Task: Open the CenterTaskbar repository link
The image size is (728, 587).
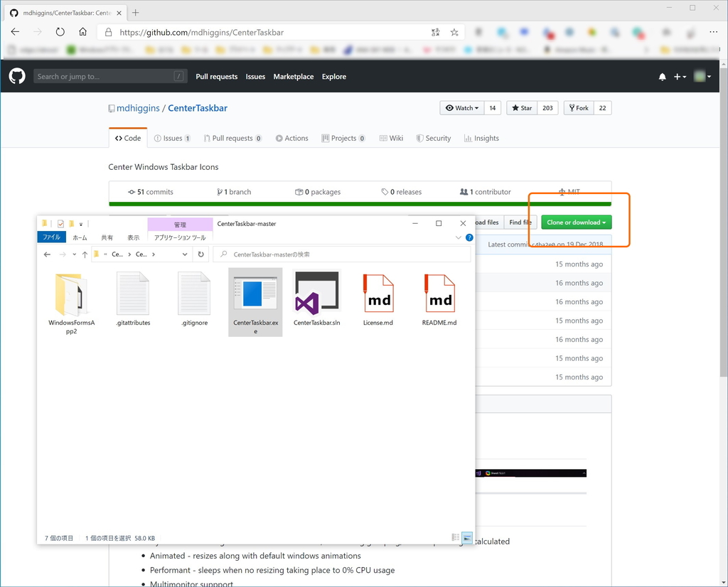Action: click(198, 108)
